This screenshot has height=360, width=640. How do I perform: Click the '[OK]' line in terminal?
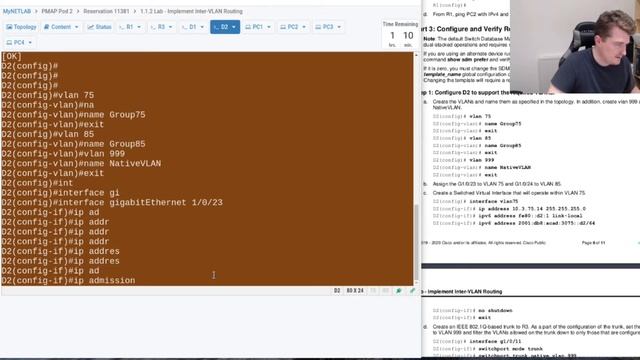(11, 56)
